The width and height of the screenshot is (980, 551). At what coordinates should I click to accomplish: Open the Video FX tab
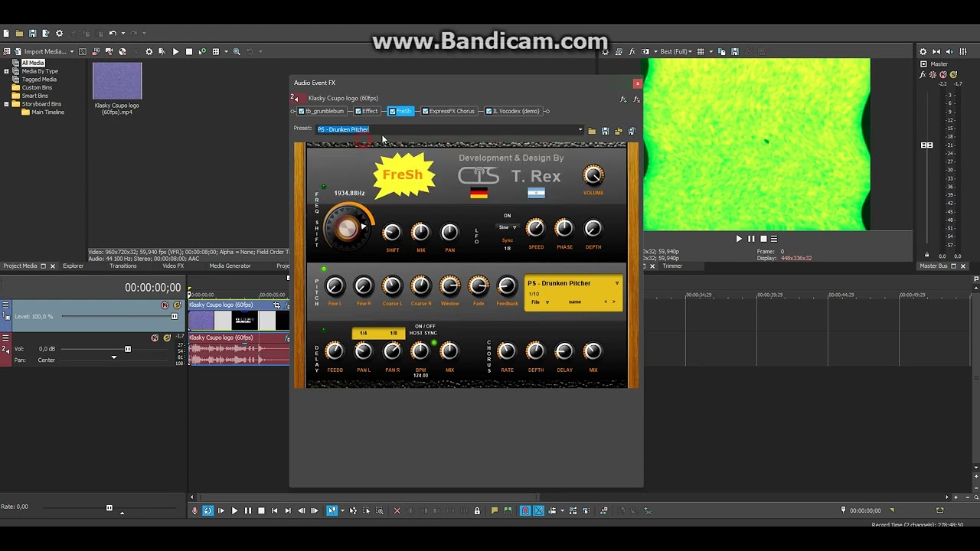173,266
